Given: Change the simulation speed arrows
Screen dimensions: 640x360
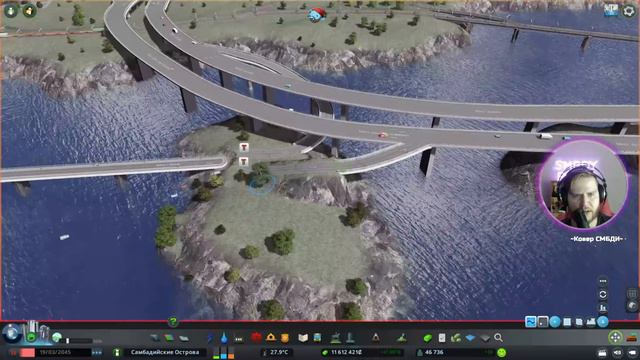Looking at the screenshot, I should (x=97, y=352).
